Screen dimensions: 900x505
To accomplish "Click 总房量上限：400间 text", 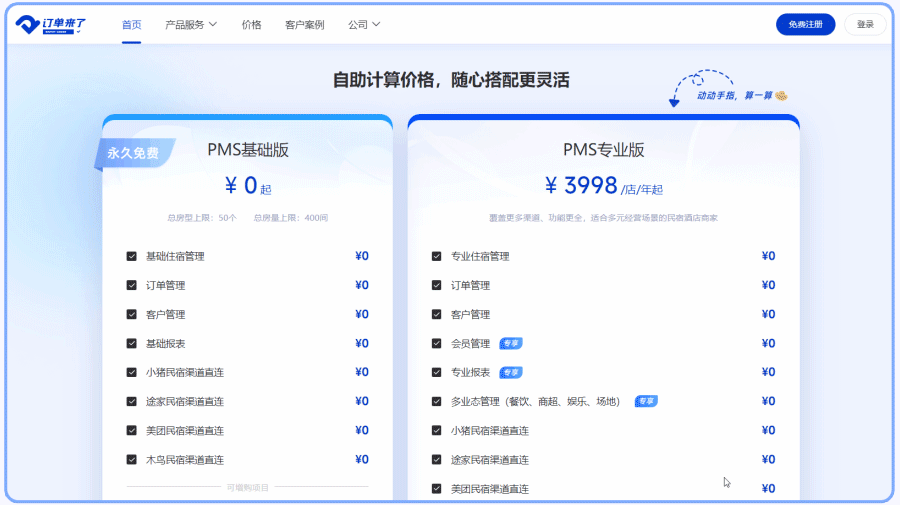I will click(291, 218).
